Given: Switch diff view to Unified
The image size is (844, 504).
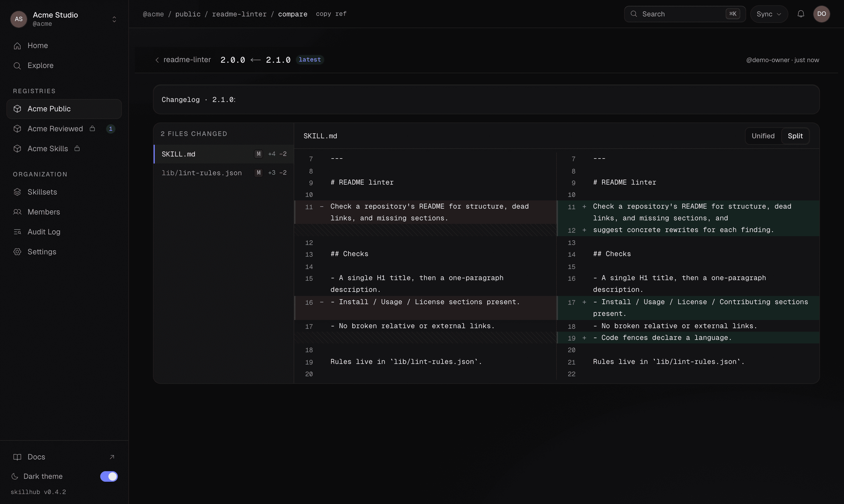Looking at the screenshot, I should point(763,136).
